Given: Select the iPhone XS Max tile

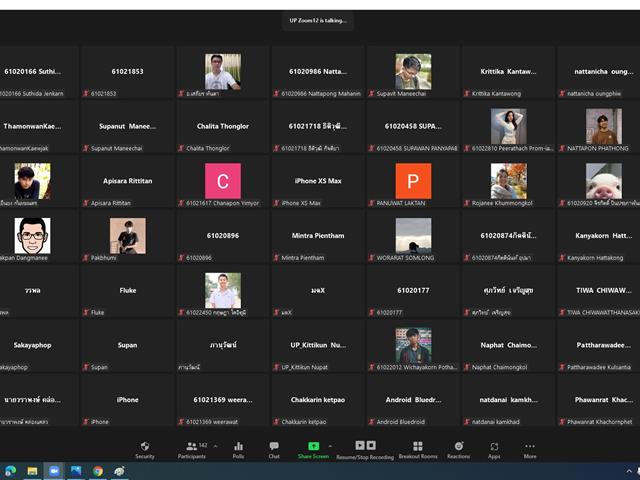Looking at the screenshot, I should 318,181.
